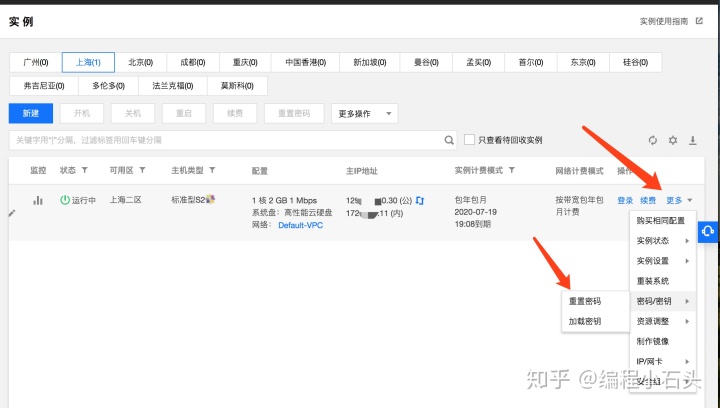This screenshot has width=720, height=408.
Task: Expand 实例设置 submenu
Action: (x=663, y=261)
